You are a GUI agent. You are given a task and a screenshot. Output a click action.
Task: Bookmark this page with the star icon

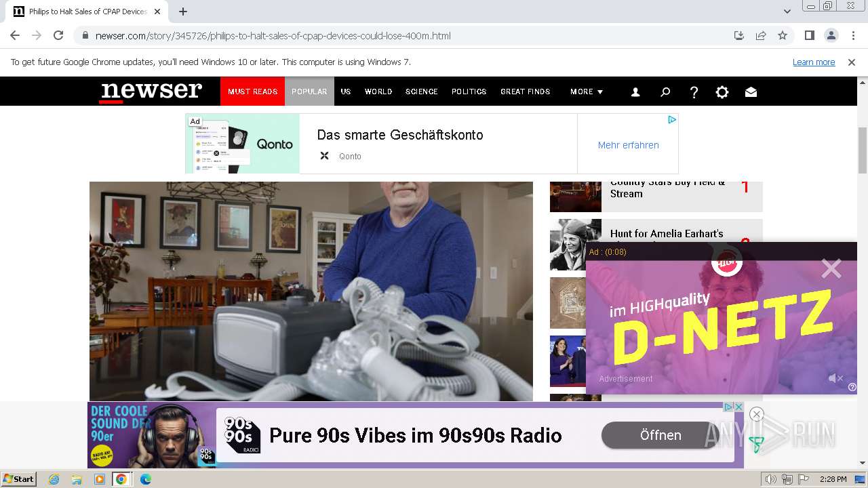783,36
